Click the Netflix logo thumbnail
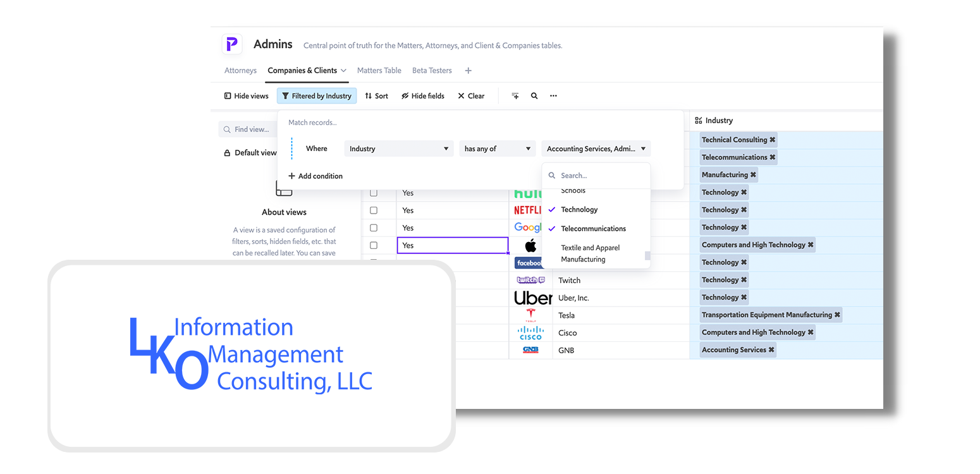 coord(528,210)
